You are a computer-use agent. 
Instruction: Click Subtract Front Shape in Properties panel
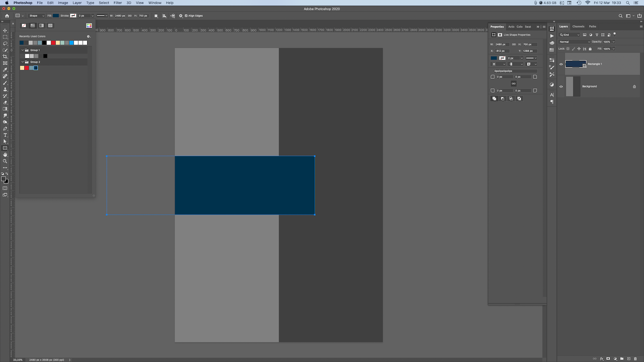tap(502, 98)
